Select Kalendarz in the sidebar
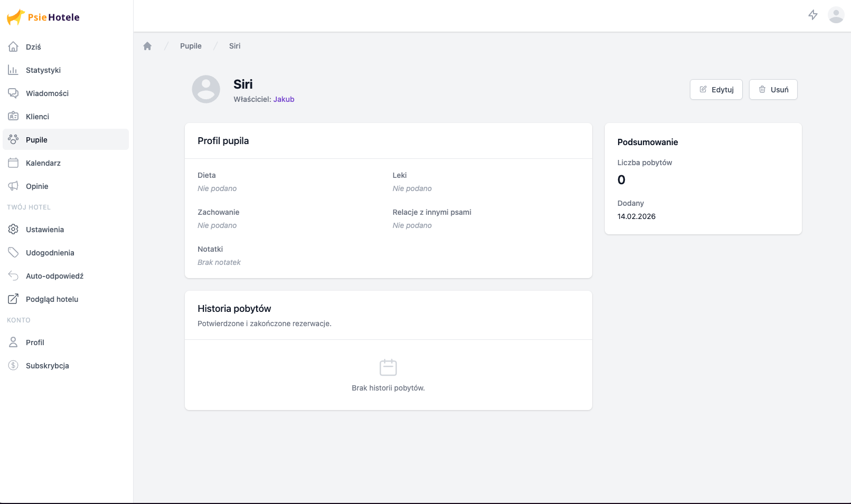The height and width of the screenshot is (504, 851). [43, 163]
